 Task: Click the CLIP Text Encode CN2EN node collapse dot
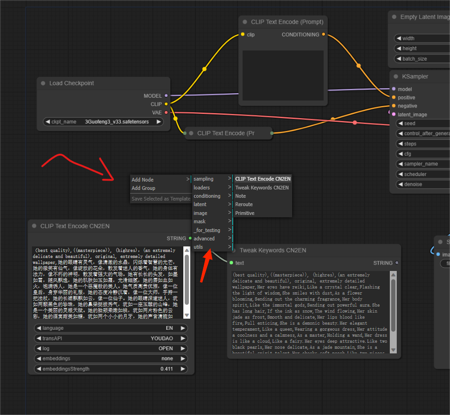click(34, 226)
